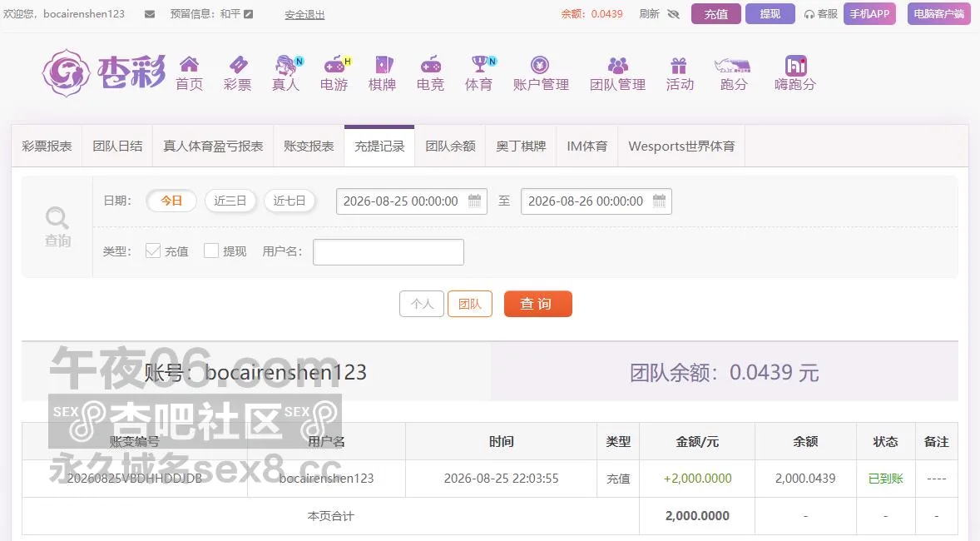Open the 奥丁棋牌 tab
The width and height of the screenshot is (980, 541).
click(521, 146)
